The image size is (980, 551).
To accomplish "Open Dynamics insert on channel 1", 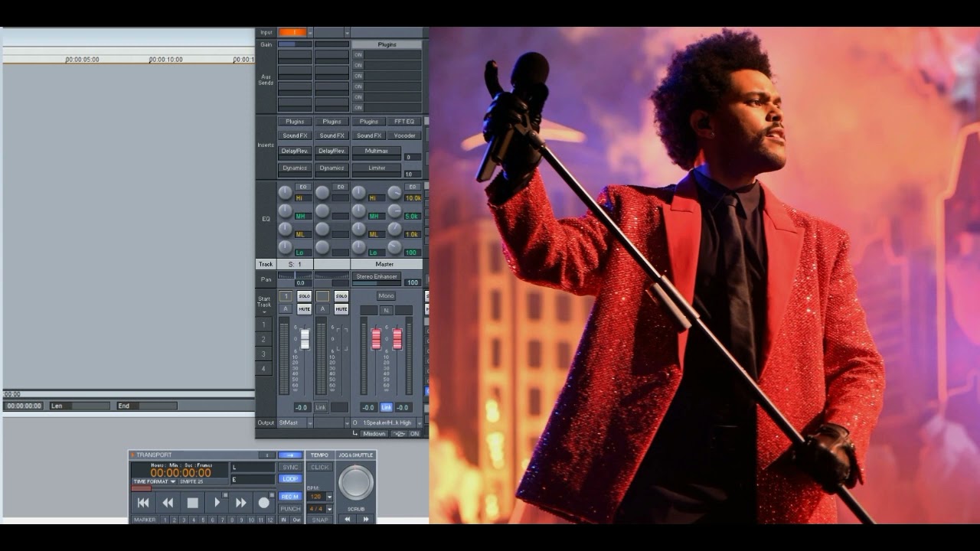I will (295, 168).
